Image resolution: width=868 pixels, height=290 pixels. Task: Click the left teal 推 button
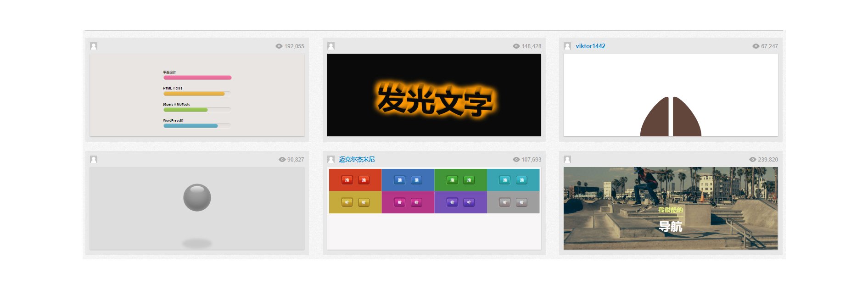[x=505, y=180]
